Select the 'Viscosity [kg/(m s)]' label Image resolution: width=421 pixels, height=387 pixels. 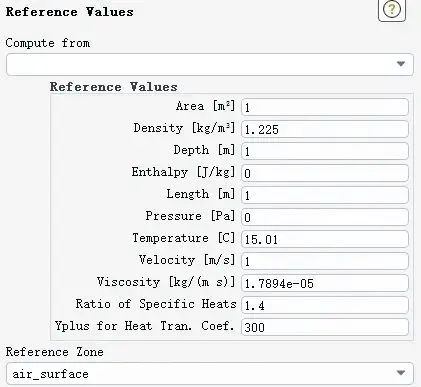(x=166, y=282)
